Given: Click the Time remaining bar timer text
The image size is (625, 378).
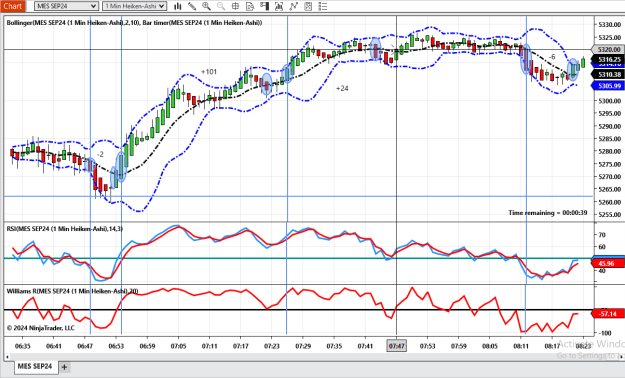Looking at the screenshot, I should pyautogui.click(x=548, y=213).
